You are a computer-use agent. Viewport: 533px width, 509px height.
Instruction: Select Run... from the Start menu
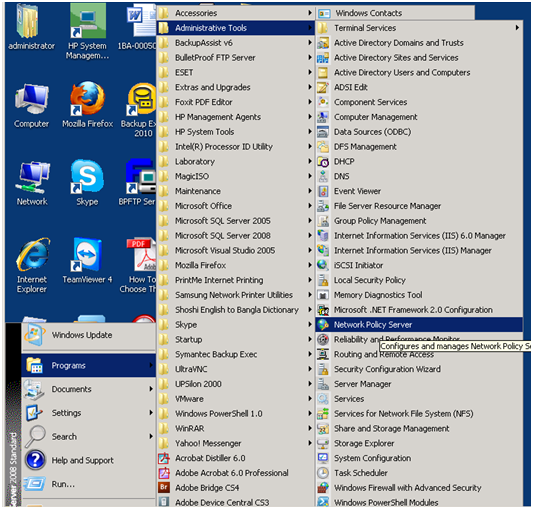[x=89, y=484]
